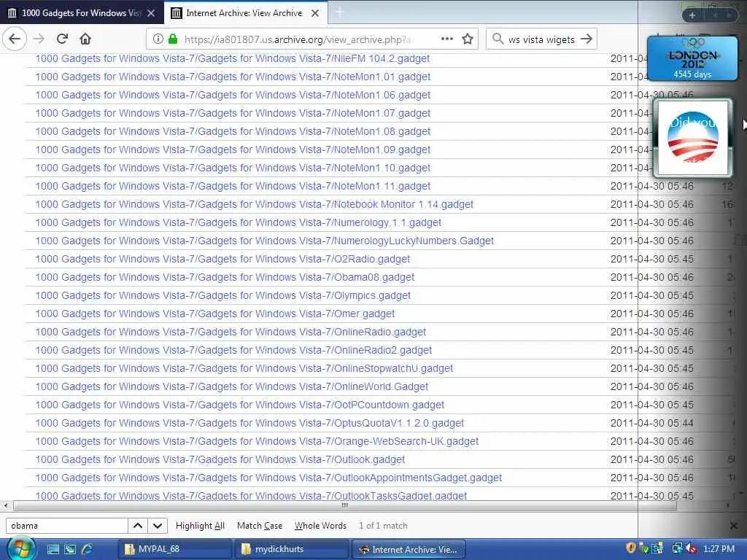
Task: Click the volume tray icon
Action: point(692,548)
